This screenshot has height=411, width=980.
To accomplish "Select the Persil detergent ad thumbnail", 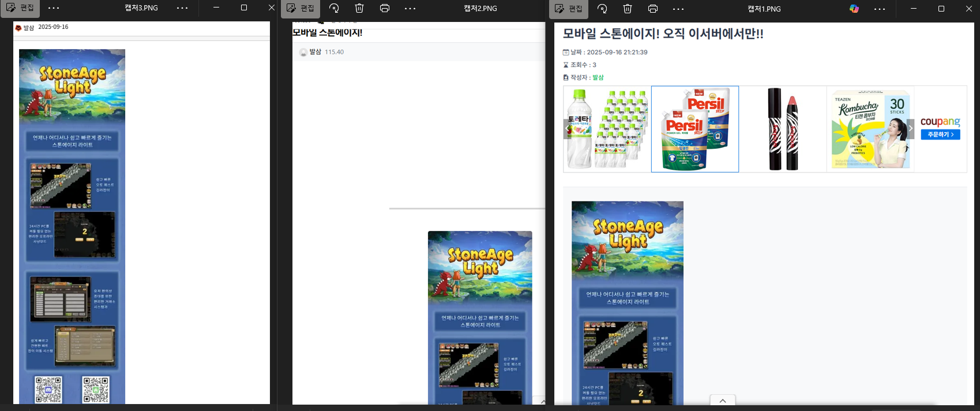I will [695, 129].
